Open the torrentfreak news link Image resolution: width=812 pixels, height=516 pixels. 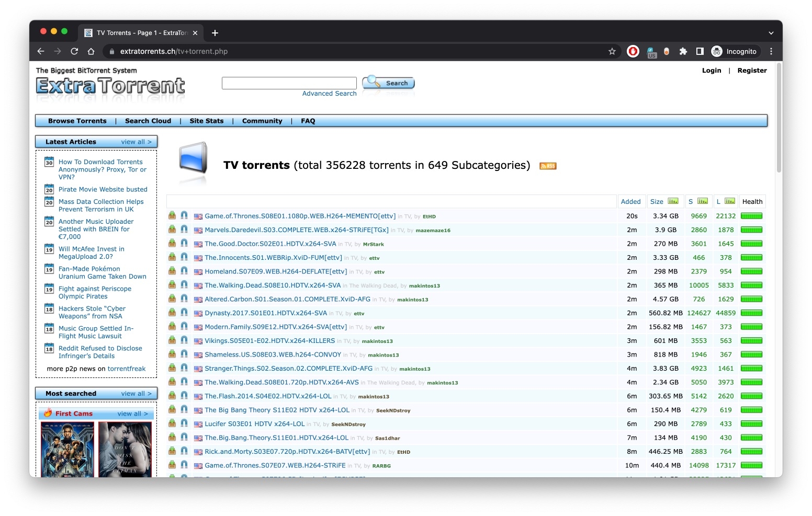coord(127,369)
